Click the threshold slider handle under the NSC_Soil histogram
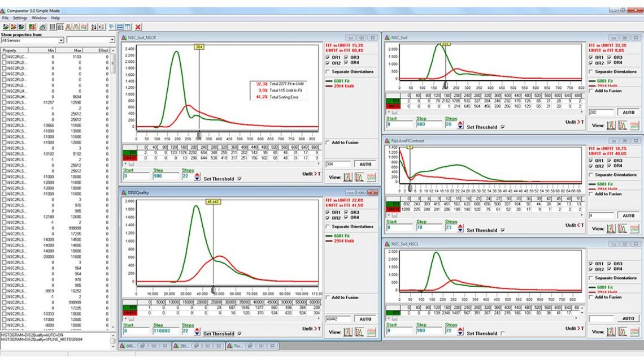The image size is (644, 362). [445, 85]
